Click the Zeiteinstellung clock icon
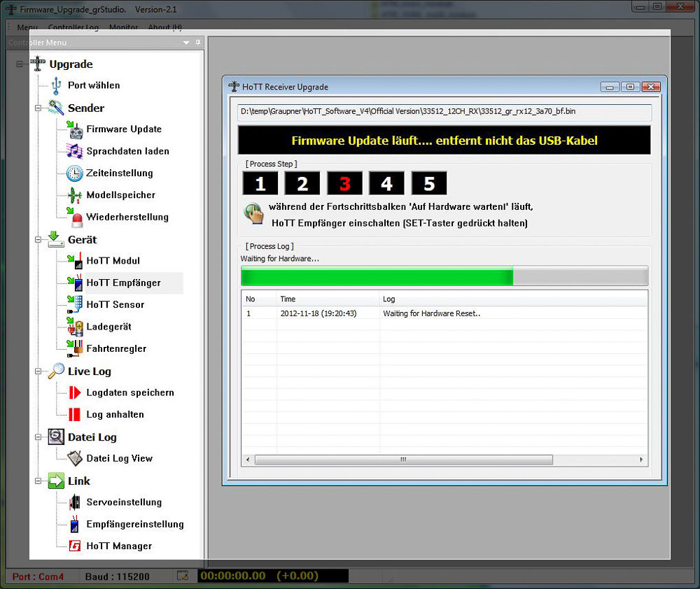 [74, 173]
